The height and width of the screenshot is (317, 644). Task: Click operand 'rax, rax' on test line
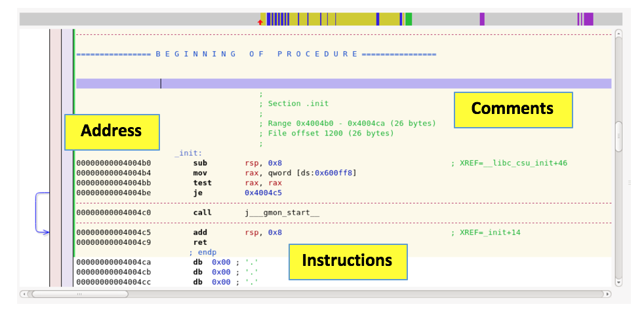point(263,183)
